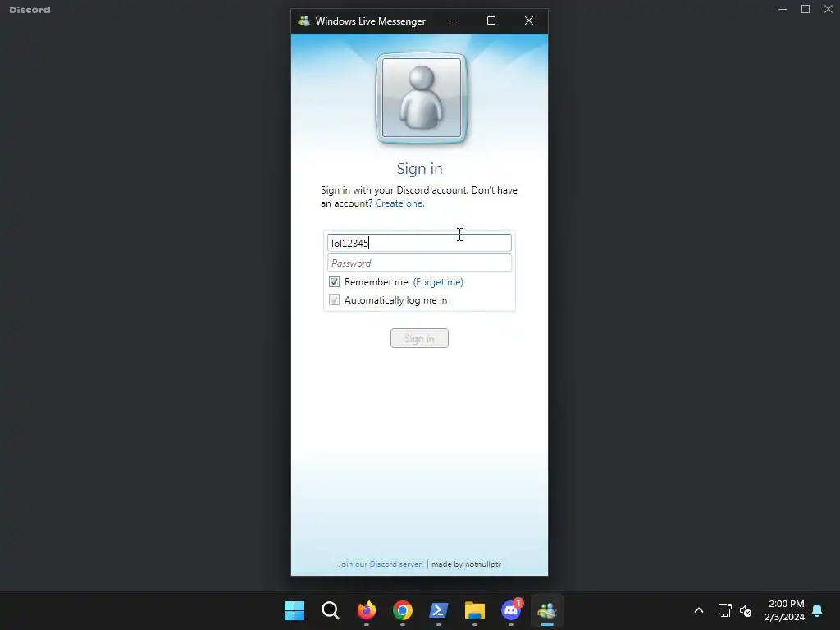The height and width of the screenshot is (630, 840).
Task: Maximize the Windows Live Messenger window
Action: (491, 21)
